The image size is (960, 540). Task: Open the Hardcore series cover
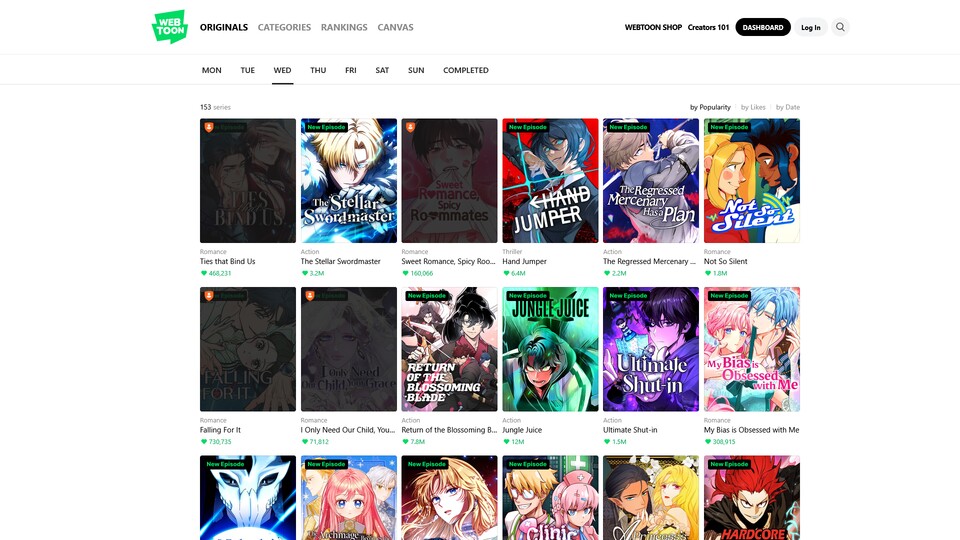[752, 498]
